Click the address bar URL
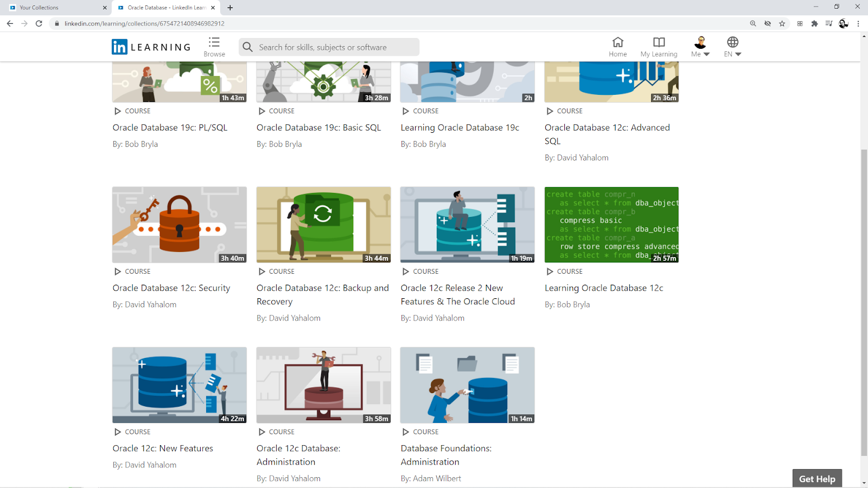 pos(144,23)
